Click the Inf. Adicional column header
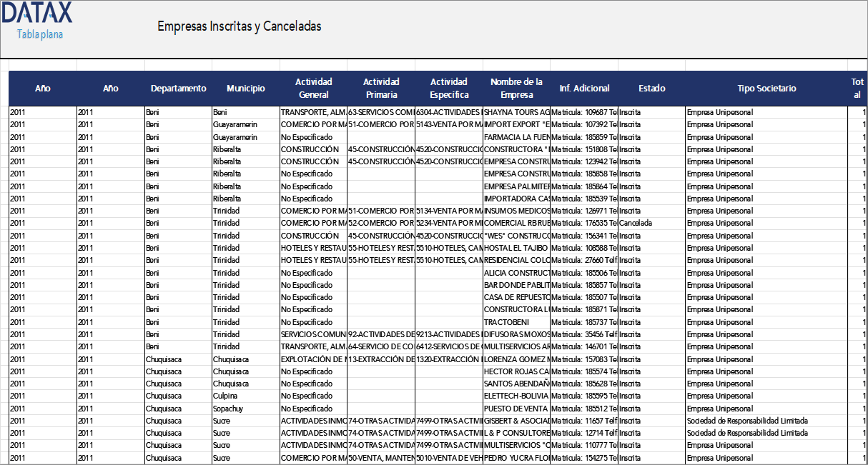This screenshot has height=465, width=868. click(x=584, y=89)
